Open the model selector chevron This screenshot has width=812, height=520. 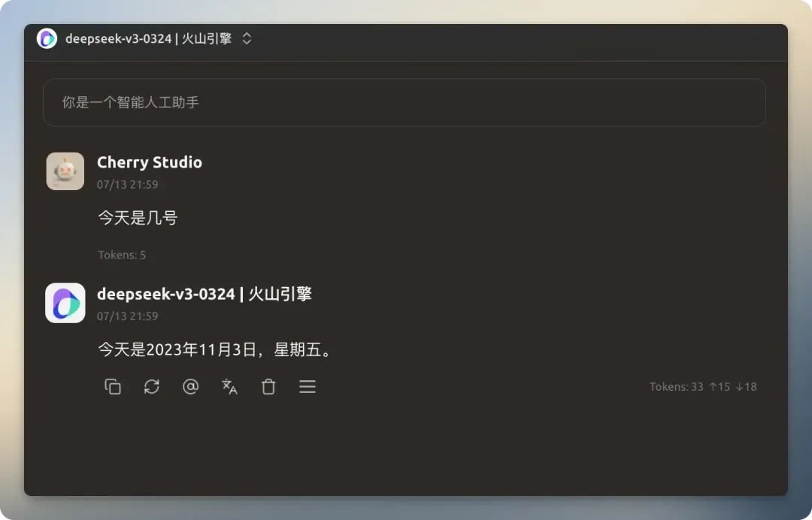247,38
